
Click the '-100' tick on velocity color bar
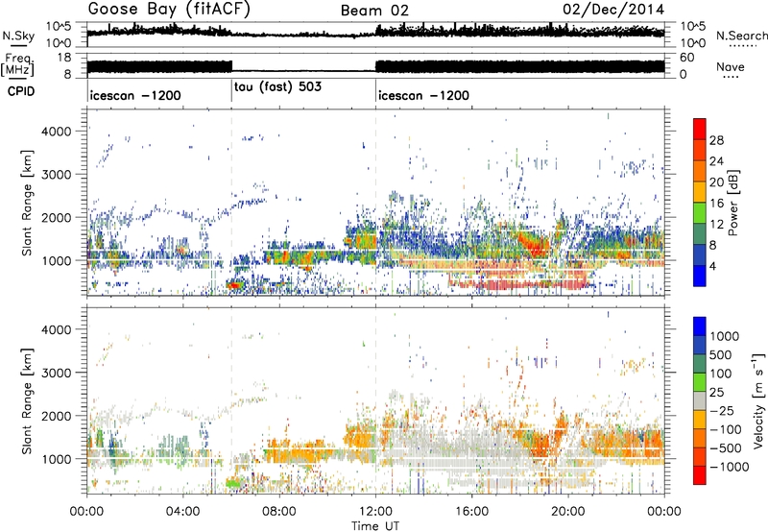[726, 429]
